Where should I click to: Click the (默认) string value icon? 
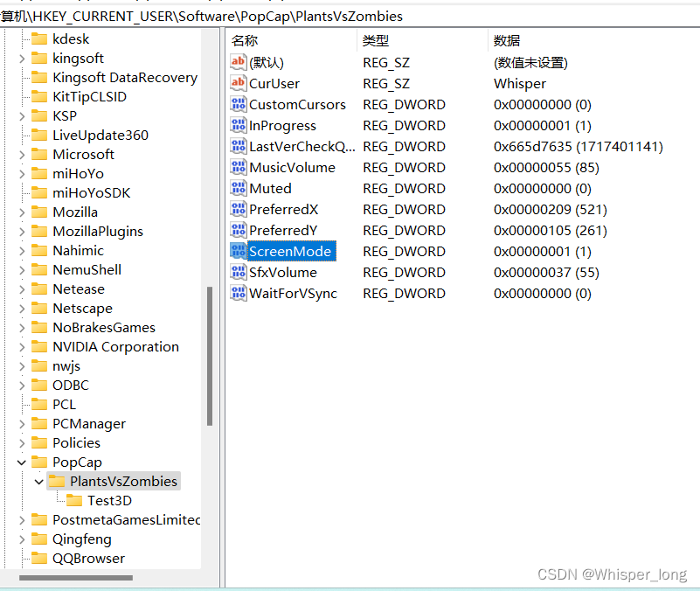(x=238, y=62)
